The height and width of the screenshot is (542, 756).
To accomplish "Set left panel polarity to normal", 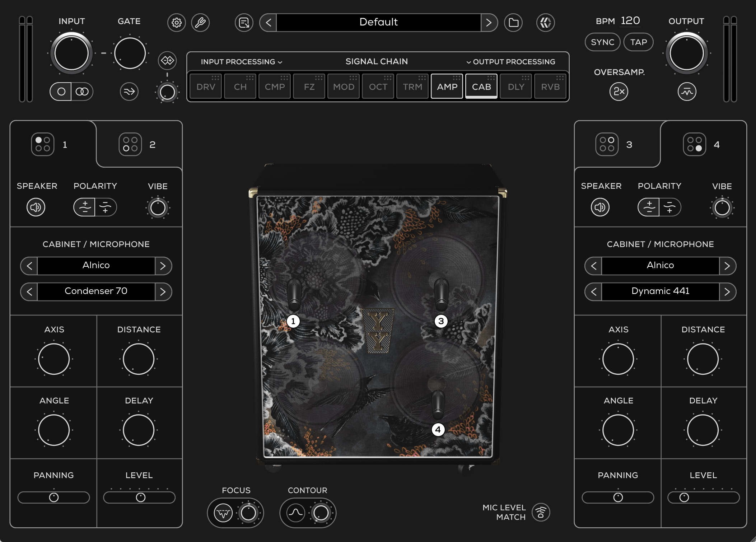I will click(84, 207).
